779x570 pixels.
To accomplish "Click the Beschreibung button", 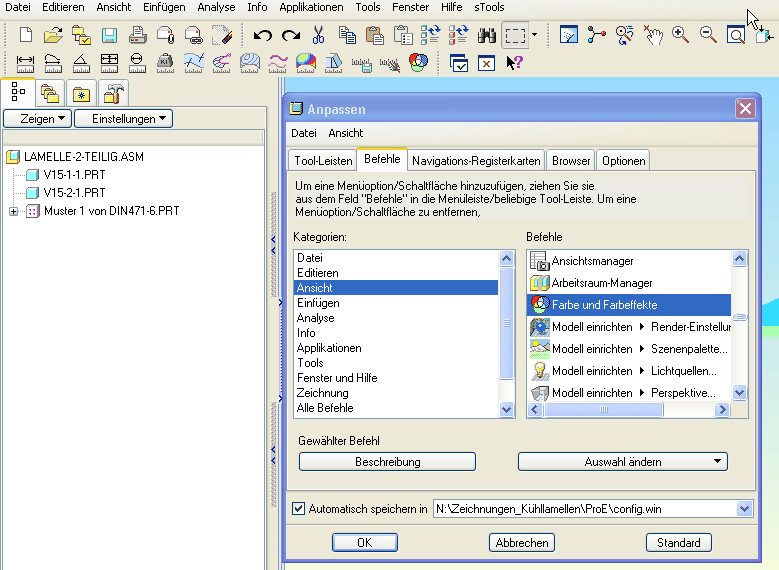I will (x=387, y=462).
